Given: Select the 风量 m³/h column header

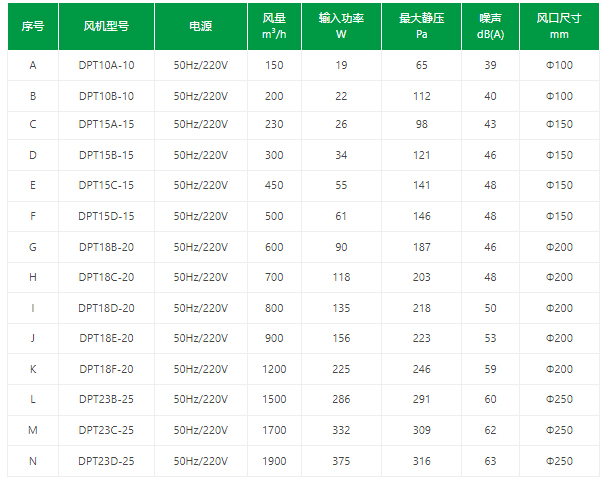Looking at the screenshot, I should (x=273, y=27).
